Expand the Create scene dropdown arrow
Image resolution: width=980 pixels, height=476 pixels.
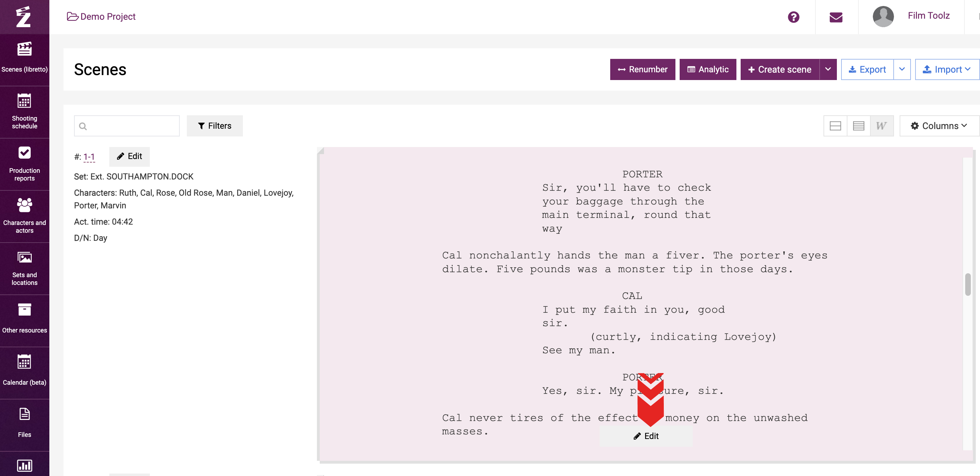click(x=828, y=69)
